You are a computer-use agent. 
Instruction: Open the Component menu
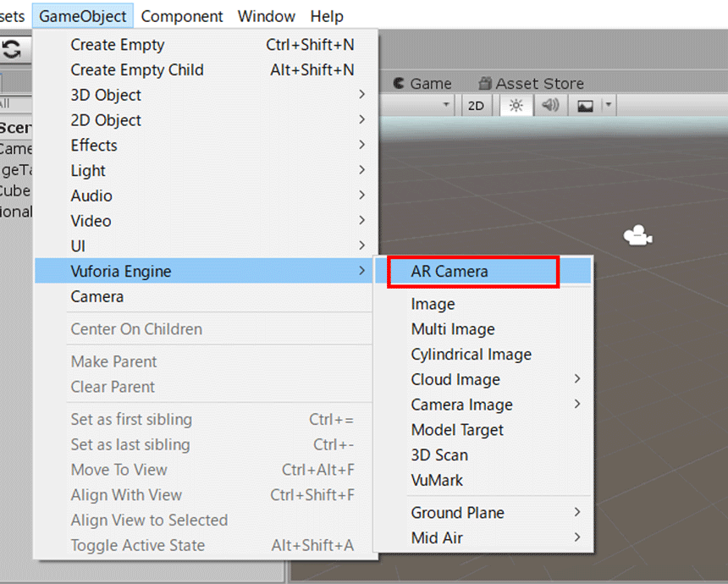coord(181,16)
